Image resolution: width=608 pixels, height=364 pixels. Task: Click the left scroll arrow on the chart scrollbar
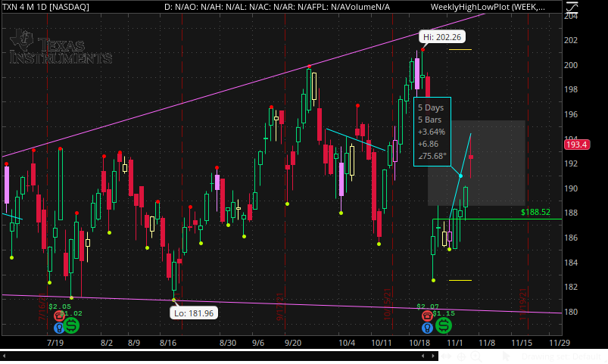(x=5, y=356)
